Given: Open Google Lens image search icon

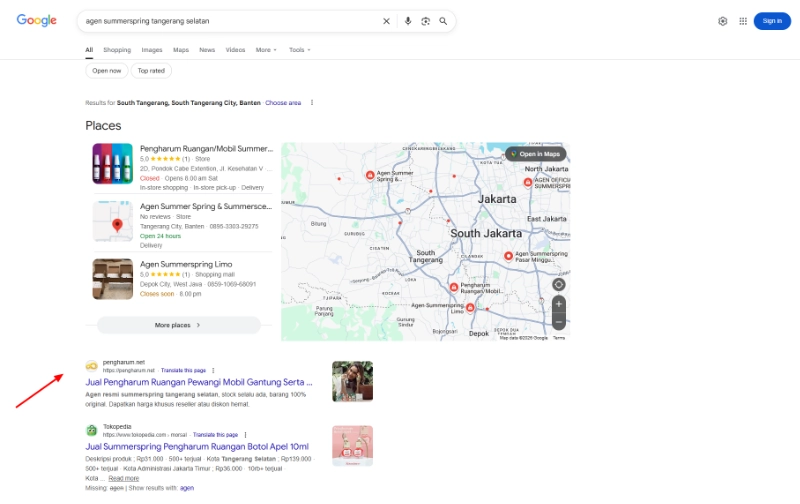Looking at the screenshot, I should [x=426, y=21].
